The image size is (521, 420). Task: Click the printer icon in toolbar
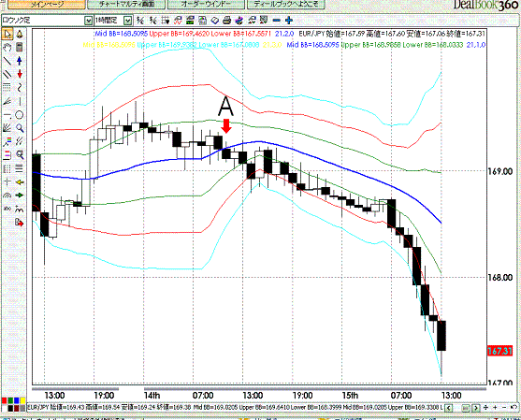[227, 21]
